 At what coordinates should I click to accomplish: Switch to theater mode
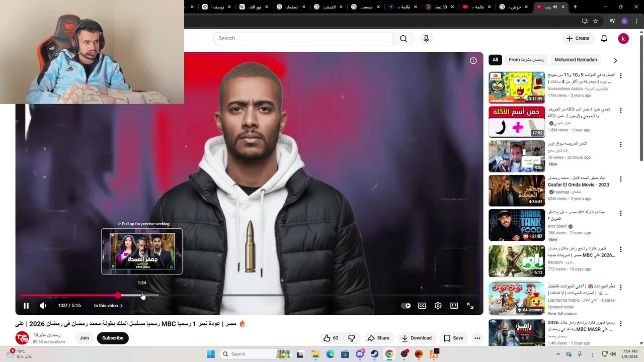[454, 306]
